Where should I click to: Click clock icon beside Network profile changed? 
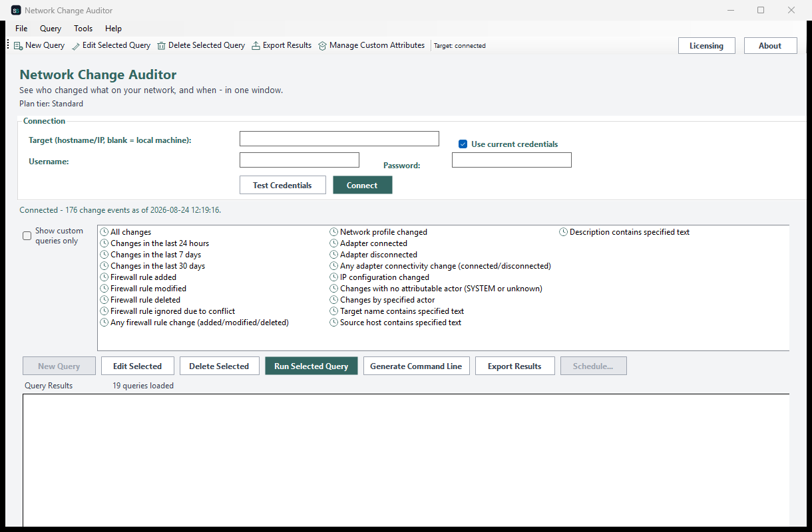[334, 232]
